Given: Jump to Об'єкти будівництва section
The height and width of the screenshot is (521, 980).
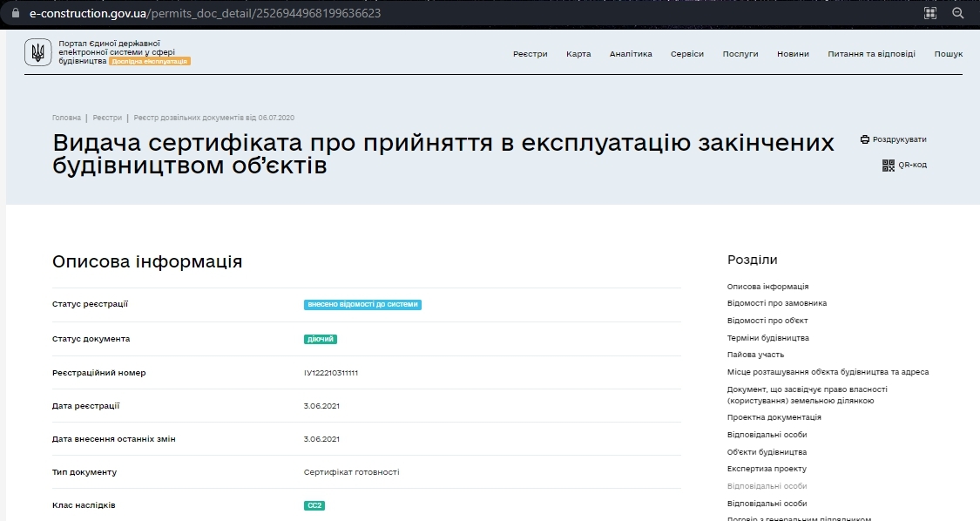Looking at the screenshot, I should [767, 452].
